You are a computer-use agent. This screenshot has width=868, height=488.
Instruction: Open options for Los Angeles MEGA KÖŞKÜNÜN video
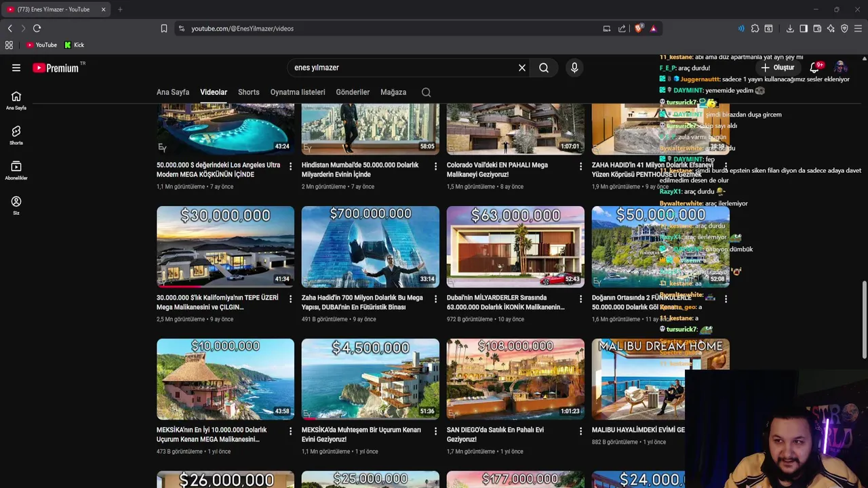[x=290, y=166]
